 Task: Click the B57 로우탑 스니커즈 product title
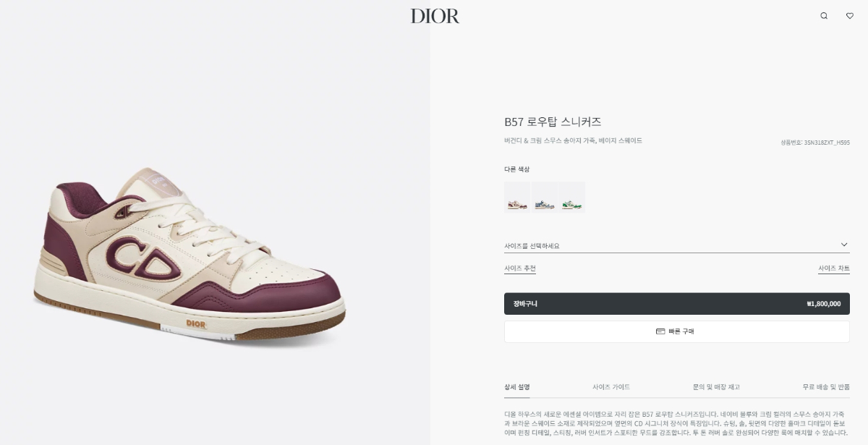click(553, 122)
